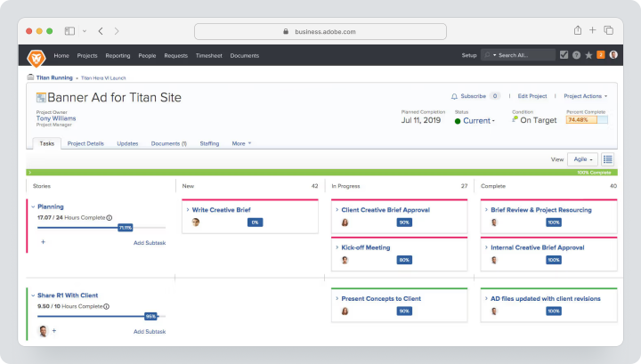Click the assignee avatar on Kick-off Meeting
The image size is (641, 364).
[x=345, y=260]
